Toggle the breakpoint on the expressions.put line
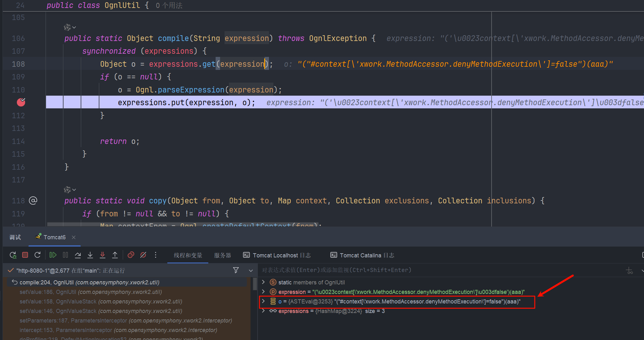Image resolution: width=644 pixels, height=340 pixels. click(x=21, y=102)
